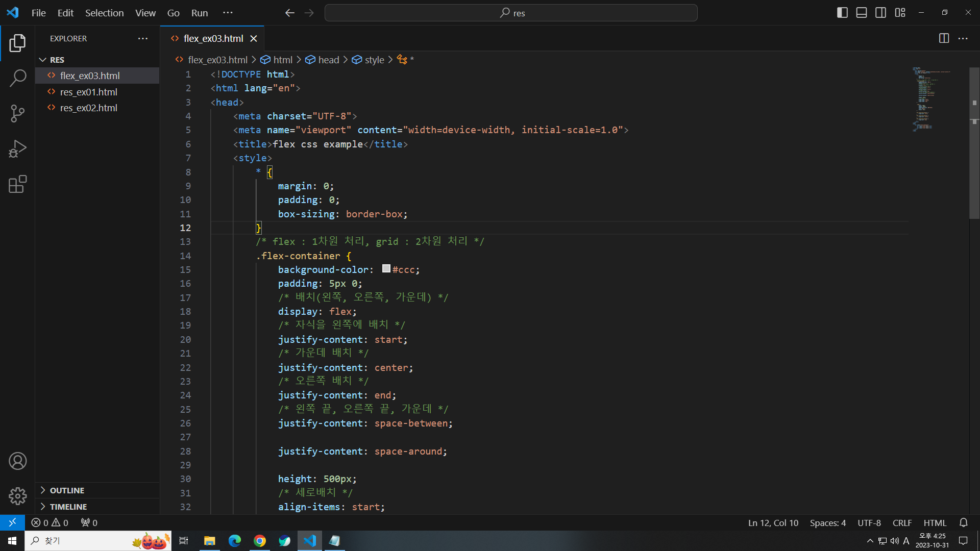Image resolution: width=980 pixels, height=551 pixels.
Task: Open notifications bell in status bar
Action: pyautogui.click(x=963, y=522)
